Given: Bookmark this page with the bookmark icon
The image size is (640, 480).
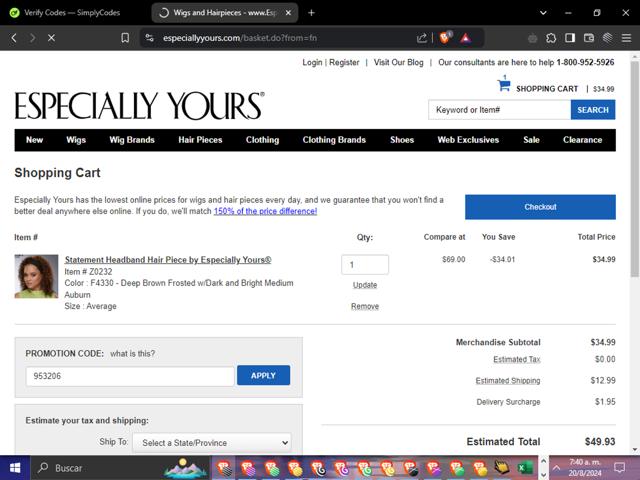Looking at the screenshot, I should (x=125, y=38).
